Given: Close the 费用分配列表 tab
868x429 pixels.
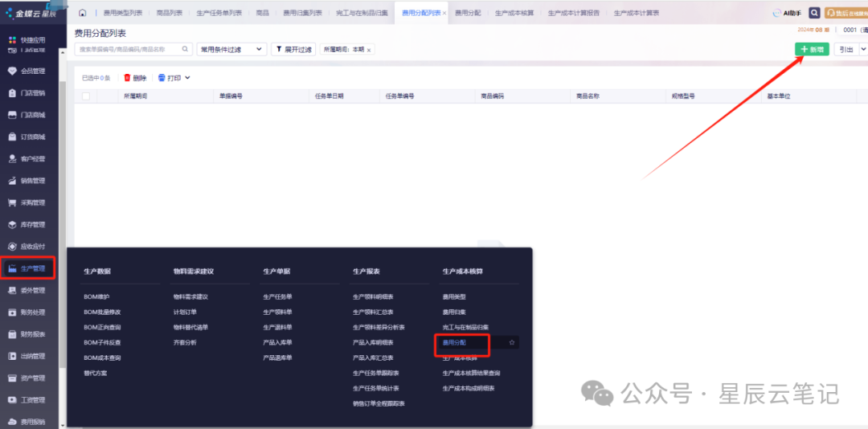Looking at the screenshot, I should point(444,14).
